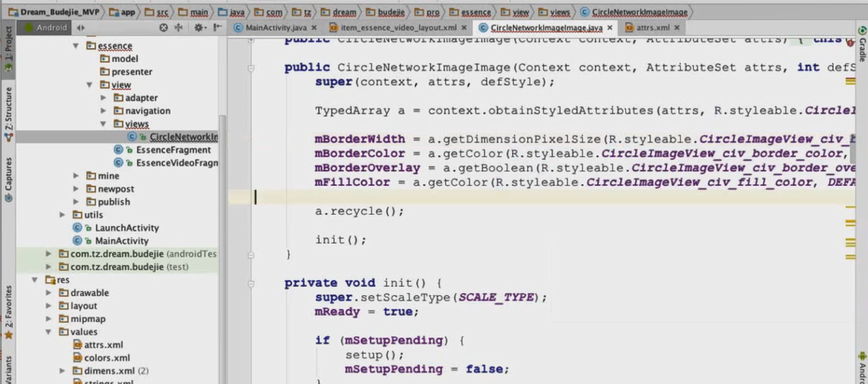Expand the navigation package
This screenshot has width=868, height=384.
click(103, 111)
